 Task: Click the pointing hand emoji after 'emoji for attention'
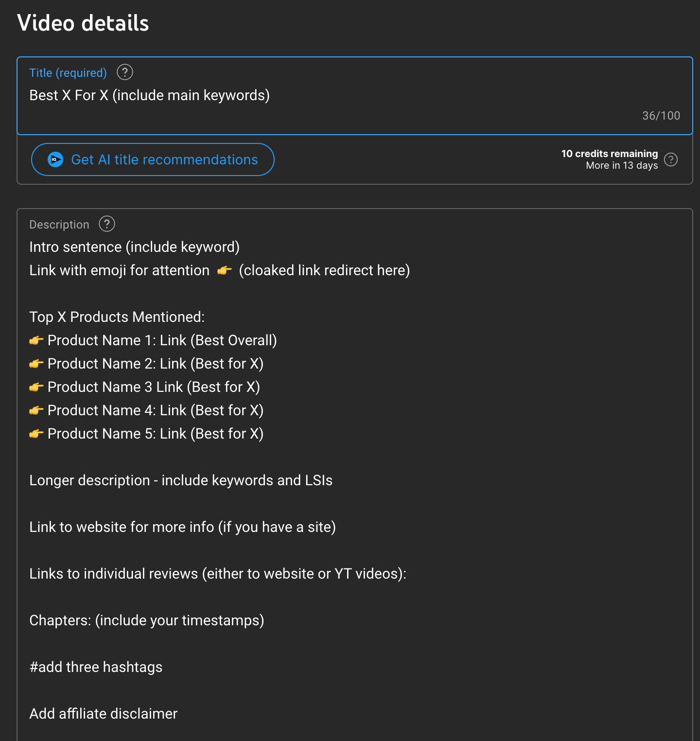tap(225, 270)
